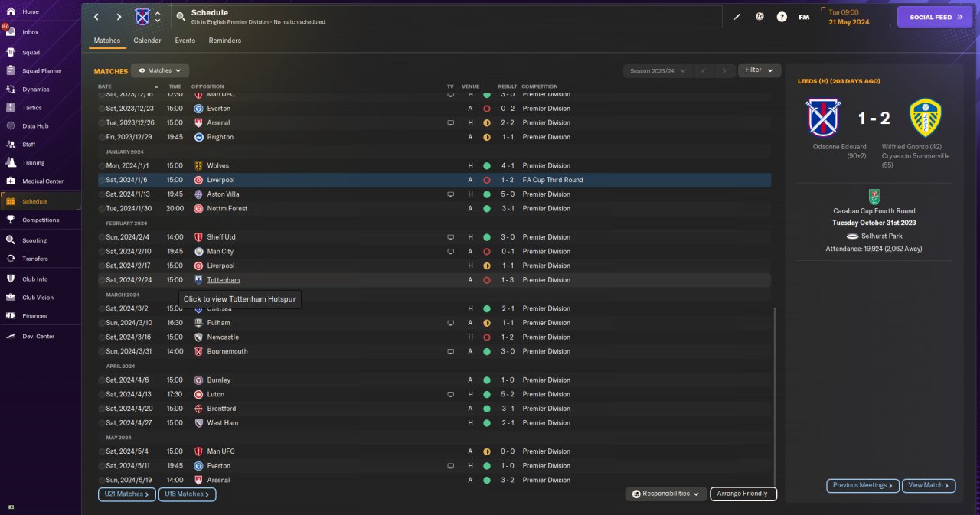
Task: Select the Aston Villa 5 - 0 match
Action: [434, 194]
